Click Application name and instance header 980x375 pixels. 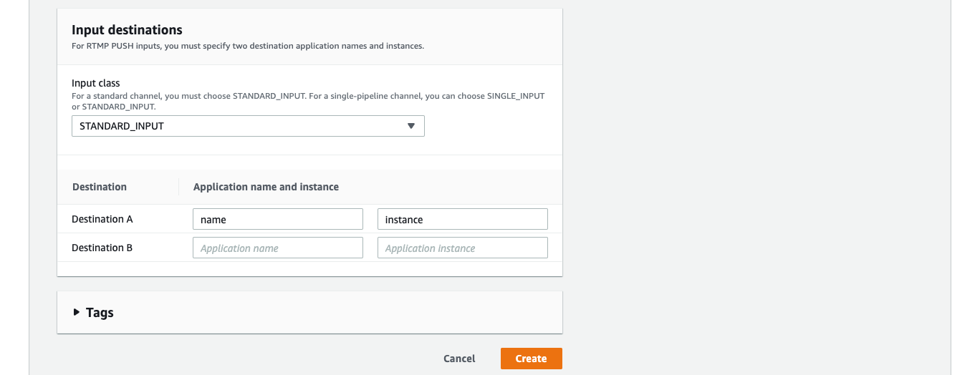point(266,187)
